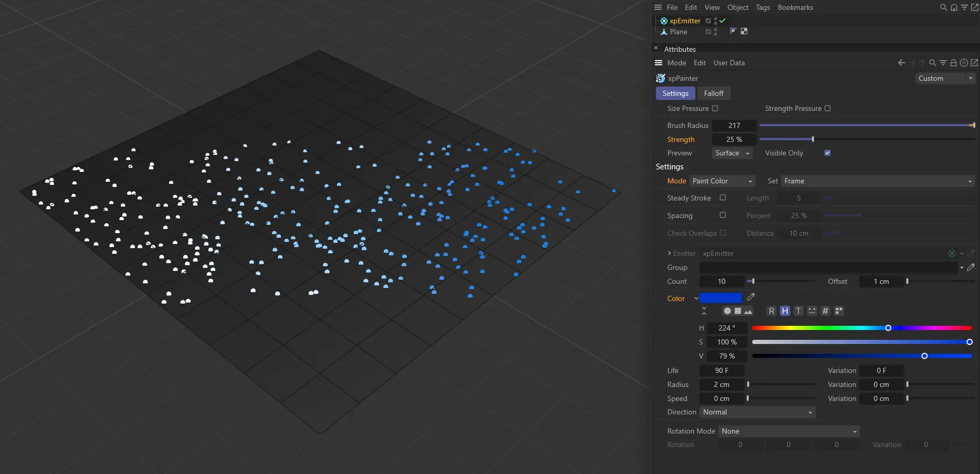Select the xpEmitter object in the list
The height and width of the screenshot is (474, 980).
[x=684, y=21]
